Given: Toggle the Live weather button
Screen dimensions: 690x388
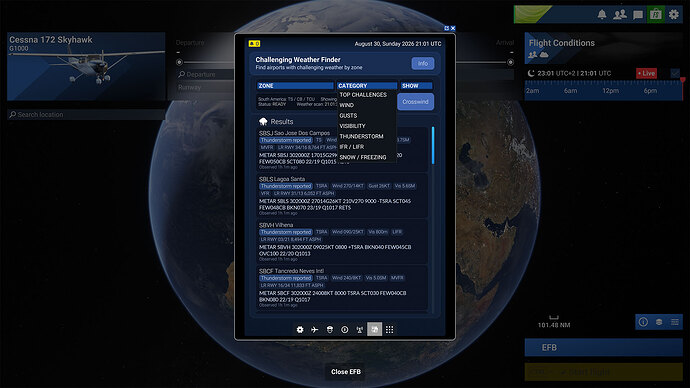Looking at the screenshot, I should pos(646,73).
